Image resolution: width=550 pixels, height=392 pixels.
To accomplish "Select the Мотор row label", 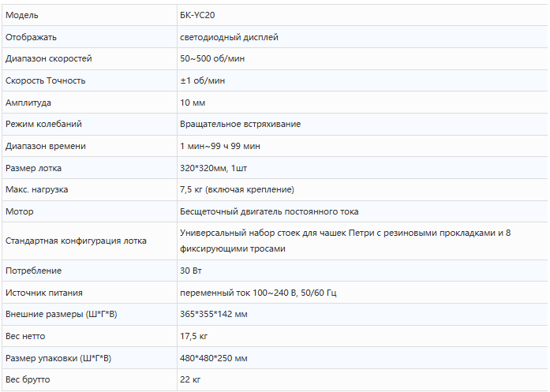I will 20,212.
